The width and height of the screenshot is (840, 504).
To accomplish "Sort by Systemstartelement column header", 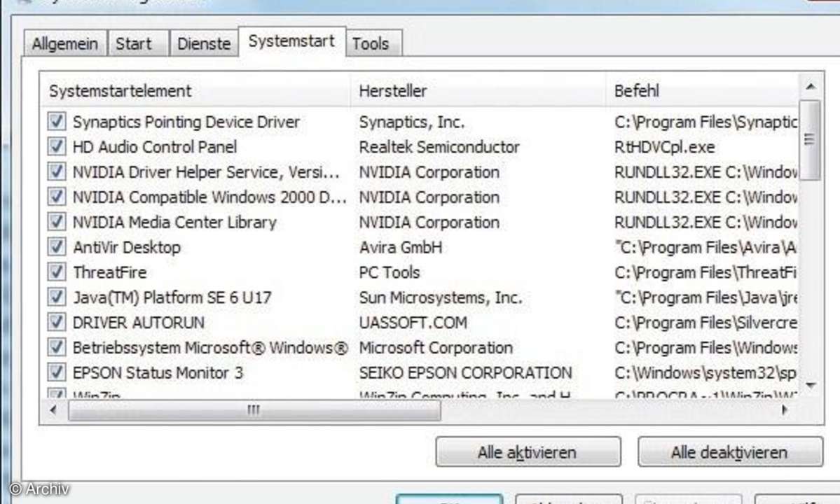I will pos(195,91).
